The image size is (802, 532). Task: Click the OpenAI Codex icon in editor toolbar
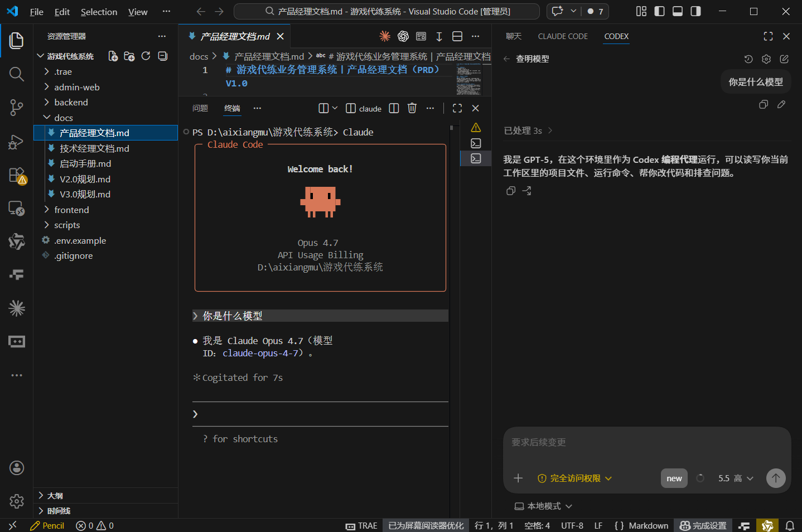pos(403,36)
